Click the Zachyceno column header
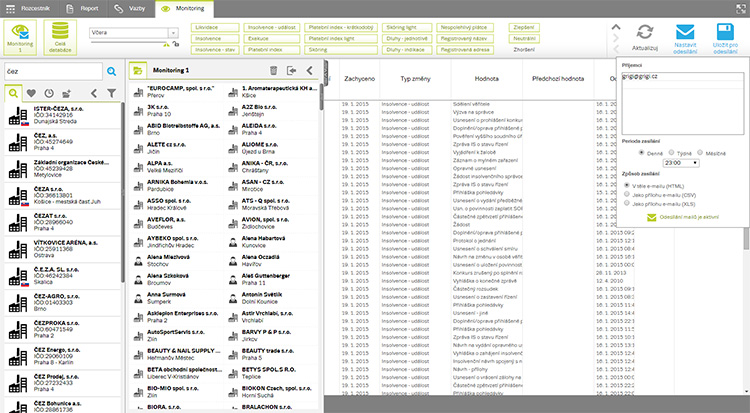The height and width of the screenshot is (413, 750). [x=359, y=79]
